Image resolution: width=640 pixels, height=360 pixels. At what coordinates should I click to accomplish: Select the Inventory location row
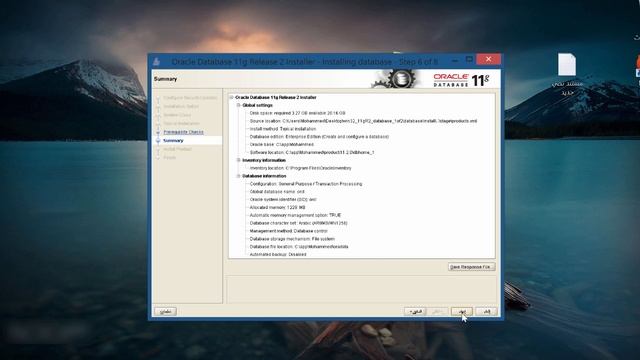pos(300,168)
